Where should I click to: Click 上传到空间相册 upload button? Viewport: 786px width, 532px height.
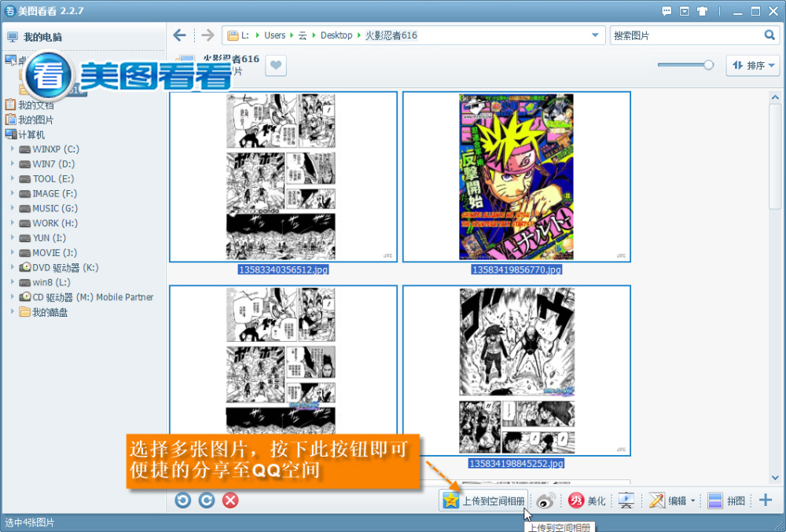pyautogui.click(x=483, y=500)
